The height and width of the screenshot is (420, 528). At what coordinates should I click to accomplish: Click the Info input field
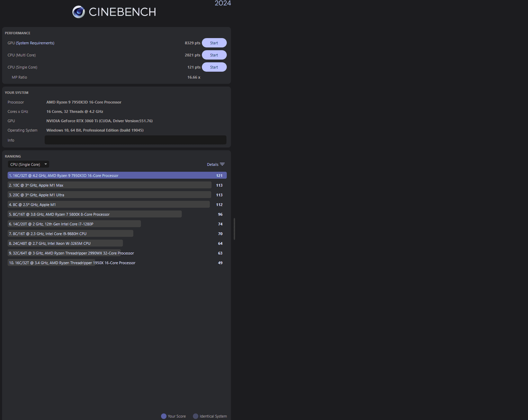click(135, 140)
